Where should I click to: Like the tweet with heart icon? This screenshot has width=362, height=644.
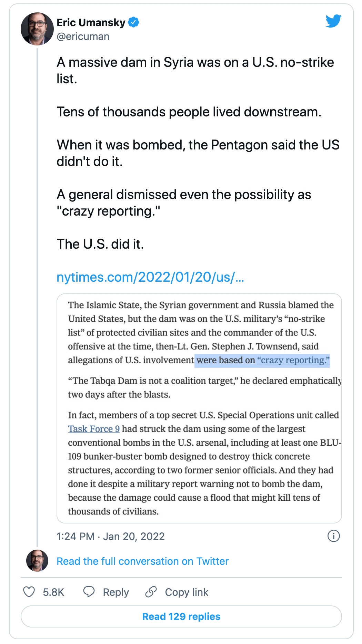[29, 592]
